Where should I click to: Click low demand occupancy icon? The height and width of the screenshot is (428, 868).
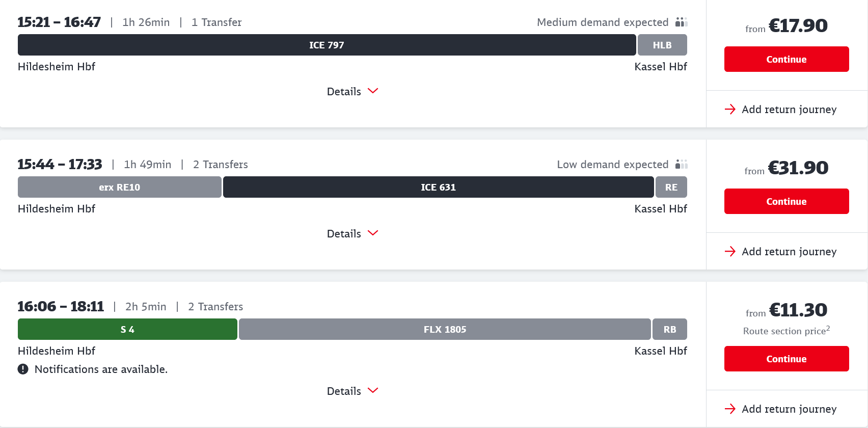pyautogui.click(x=681, y=164)
